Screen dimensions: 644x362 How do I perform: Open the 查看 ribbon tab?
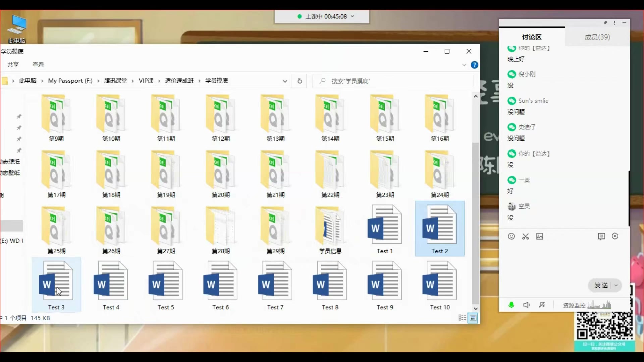click(x=38, y=65)
